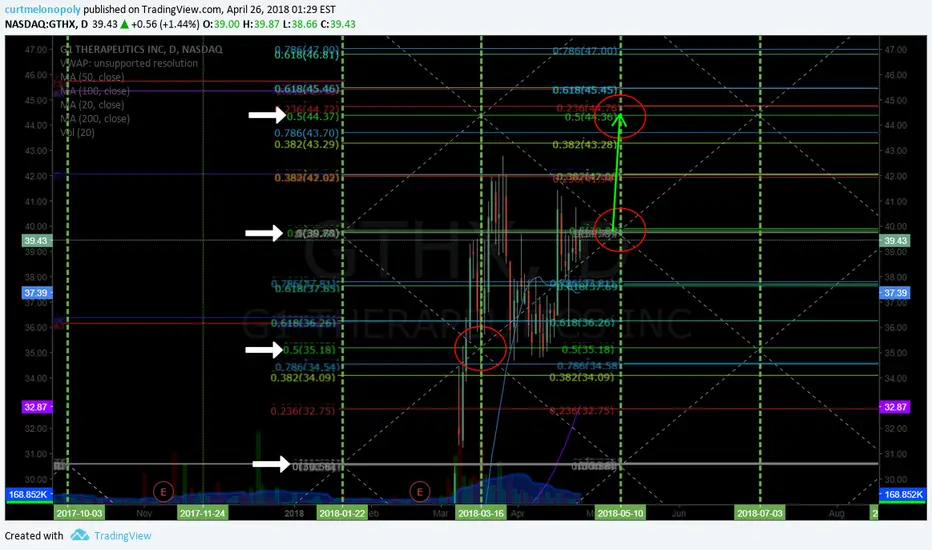This screenshot has width=932, height=550.
Task: Click the Jun label on time axis
Action: [x=679, y=513]
